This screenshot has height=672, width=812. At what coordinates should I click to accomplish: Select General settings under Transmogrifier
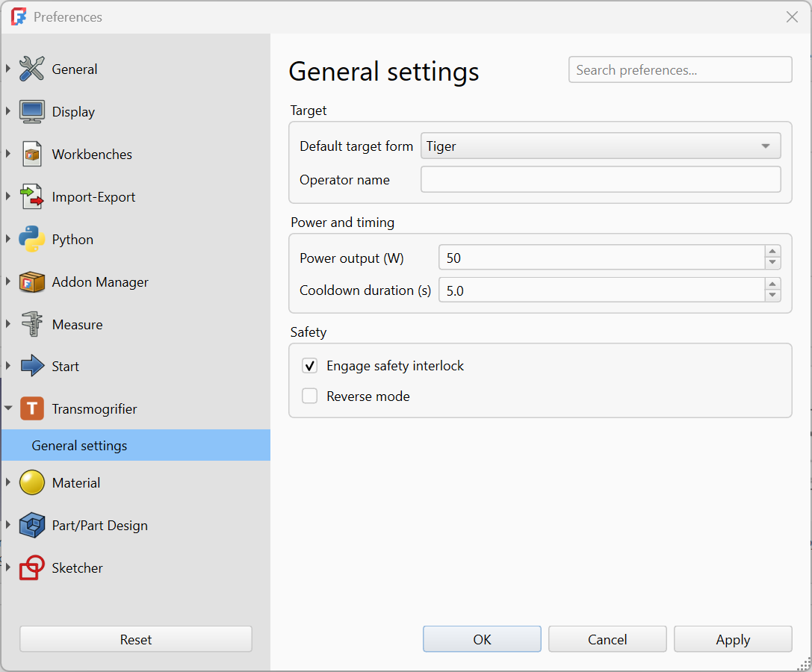(136, 445)
